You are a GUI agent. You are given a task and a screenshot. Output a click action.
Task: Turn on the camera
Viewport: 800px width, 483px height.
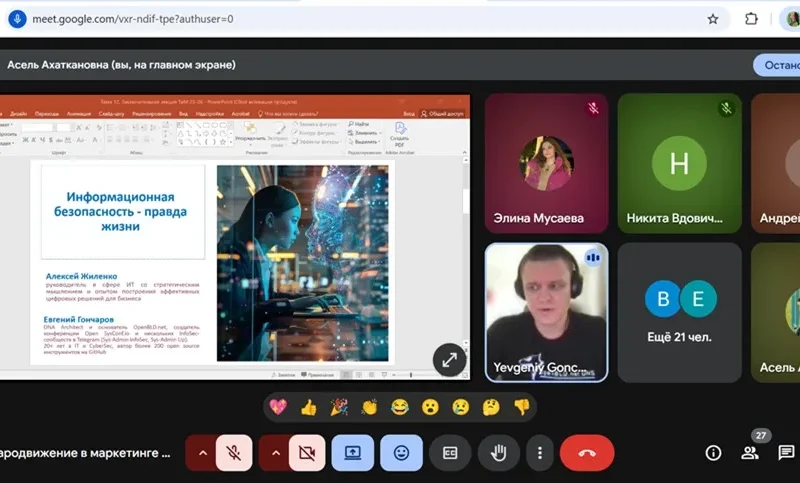306,453
